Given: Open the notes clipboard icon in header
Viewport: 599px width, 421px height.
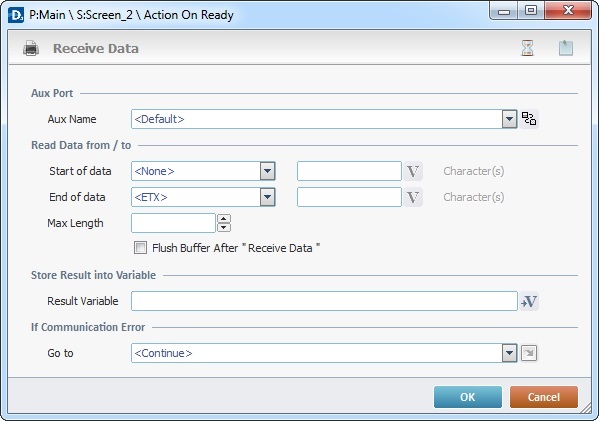Looking at the screenshot, I should pos(566,48).
